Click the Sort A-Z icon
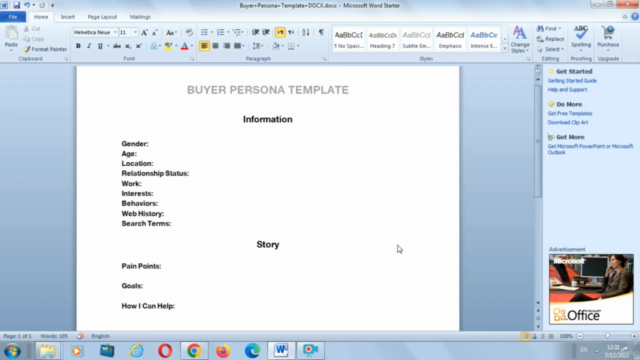 [306, 32]
